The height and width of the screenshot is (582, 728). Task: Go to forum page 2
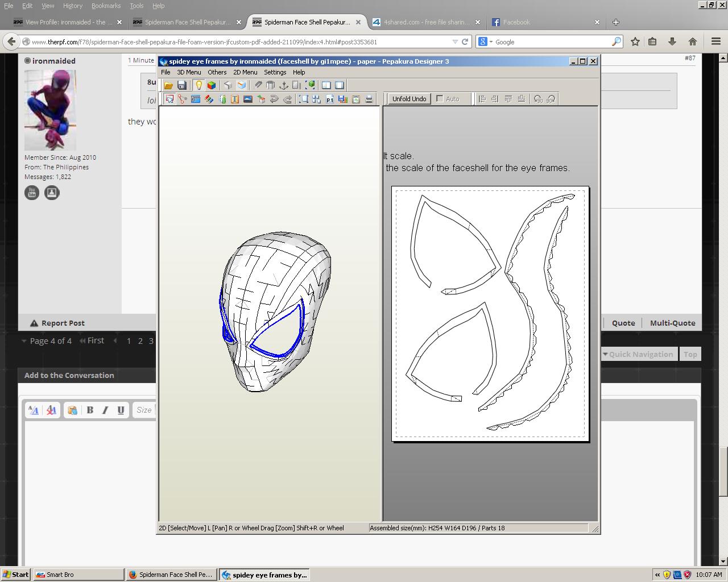coord(140,341)
